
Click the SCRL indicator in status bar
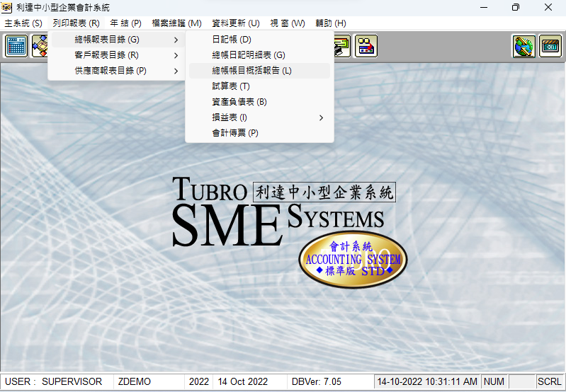pos(550,381)
